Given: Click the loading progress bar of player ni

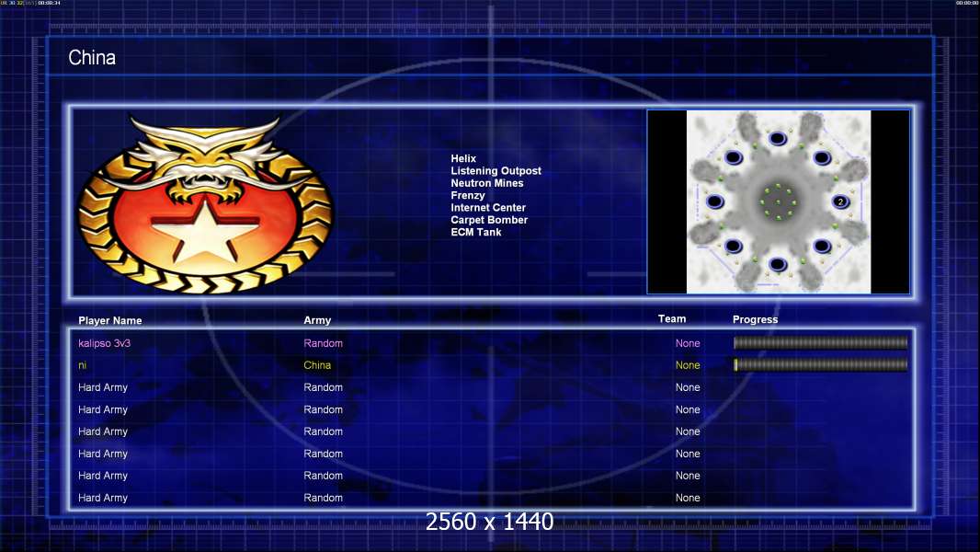Looking at the screenshot, I should (x=820, y=364).
